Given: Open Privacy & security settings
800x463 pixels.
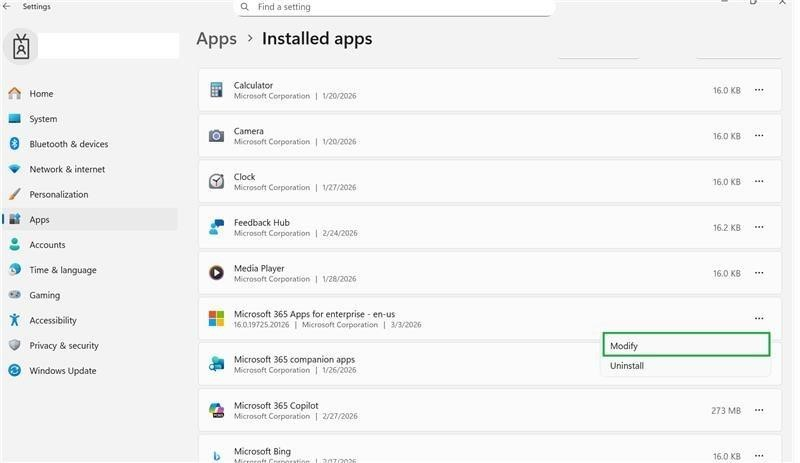Looking at the screenshot, I should coord(90,345).
